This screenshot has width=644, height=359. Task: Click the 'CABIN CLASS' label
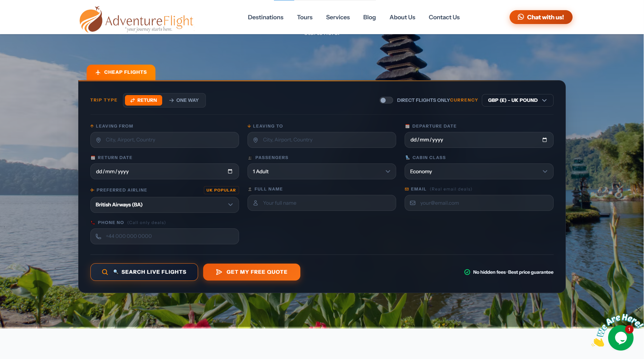[x=429, y=158]
